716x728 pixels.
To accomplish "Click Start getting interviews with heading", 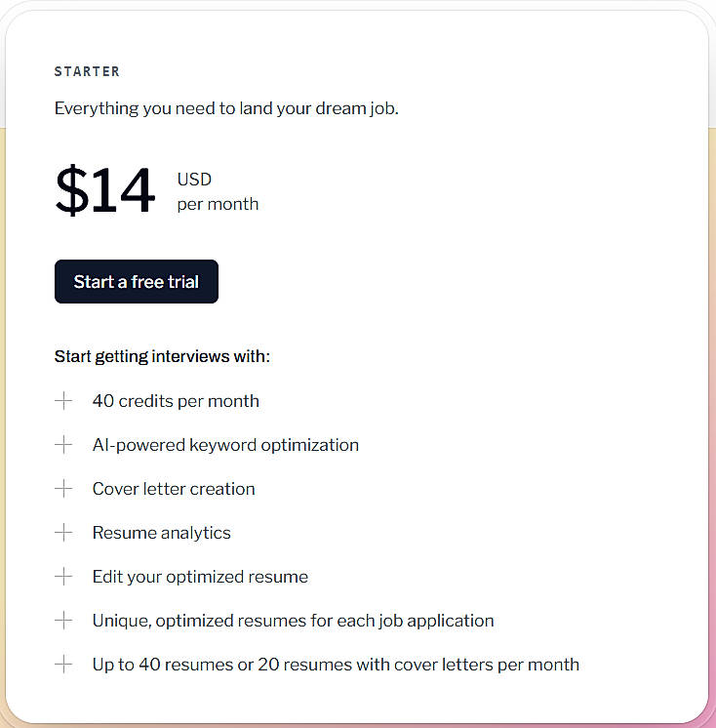I will 162,356.
